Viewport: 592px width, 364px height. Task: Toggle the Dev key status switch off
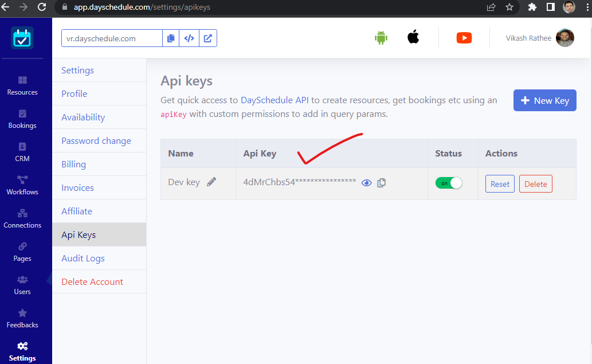coord(449,182)
